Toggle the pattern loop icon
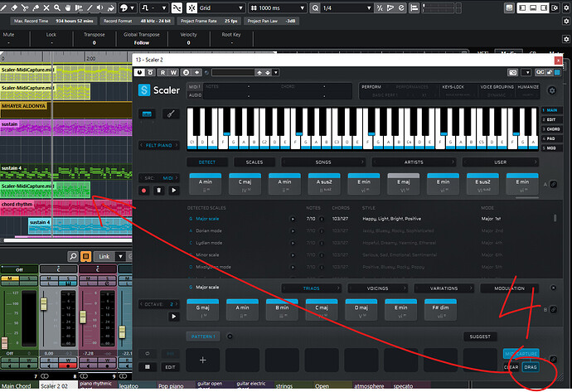 (148, 353)
